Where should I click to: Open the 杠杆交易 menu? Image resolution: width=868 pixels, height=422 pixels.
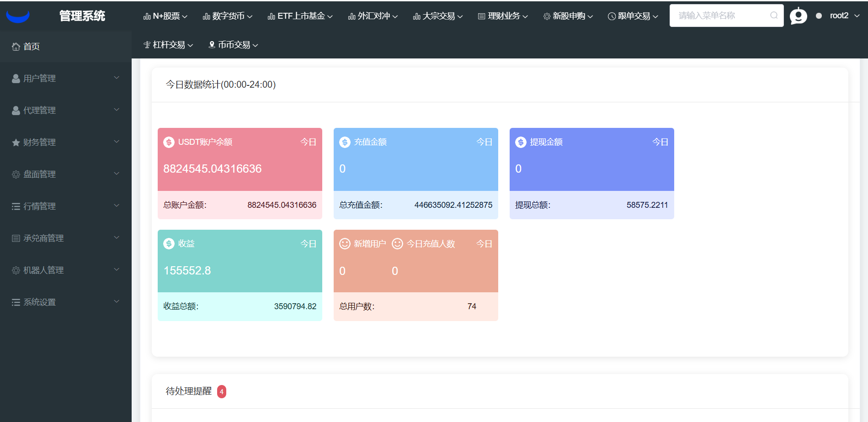click(x=168, y=45)
